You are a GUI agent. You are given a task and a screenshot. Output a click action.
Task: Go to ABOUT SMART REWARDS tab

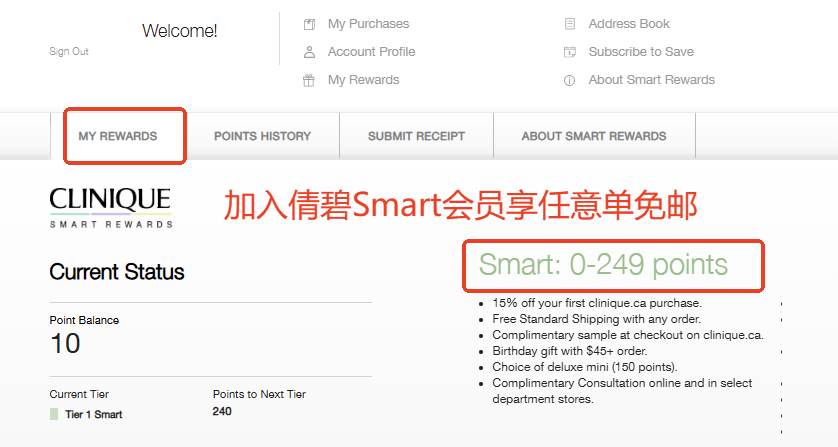pos(594,136)
